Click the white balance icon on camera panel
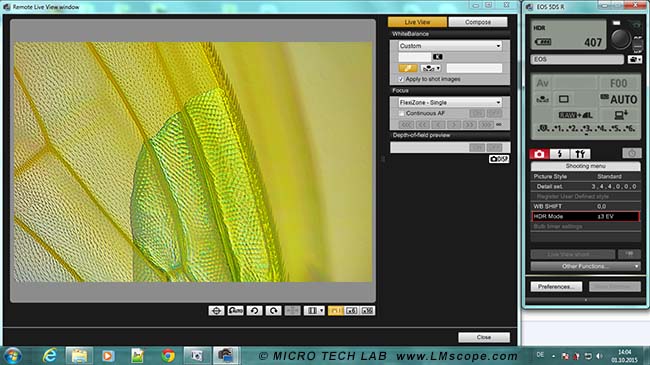 point(543,100)
